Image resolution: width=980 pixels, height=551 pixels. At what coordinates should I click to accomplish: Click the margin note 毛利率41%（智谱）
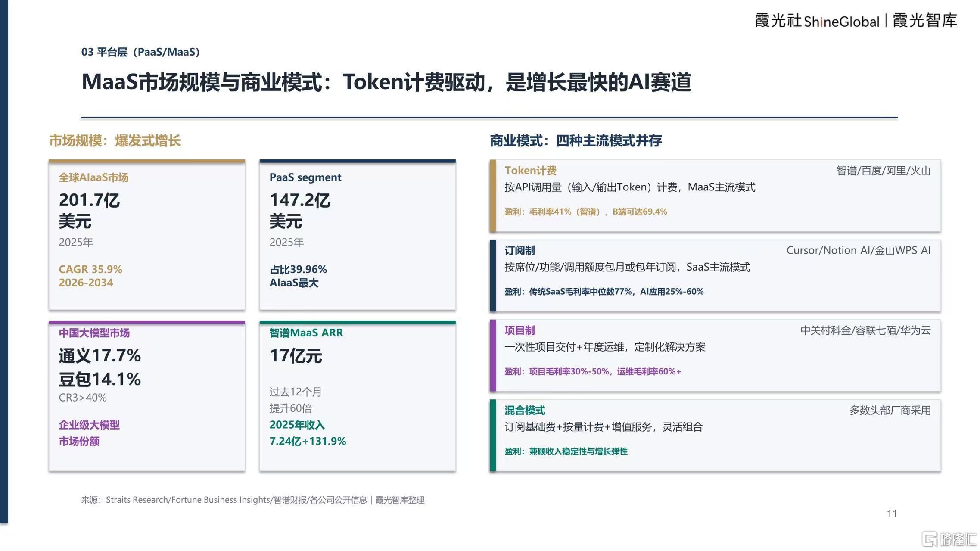(x=565, y=212)
